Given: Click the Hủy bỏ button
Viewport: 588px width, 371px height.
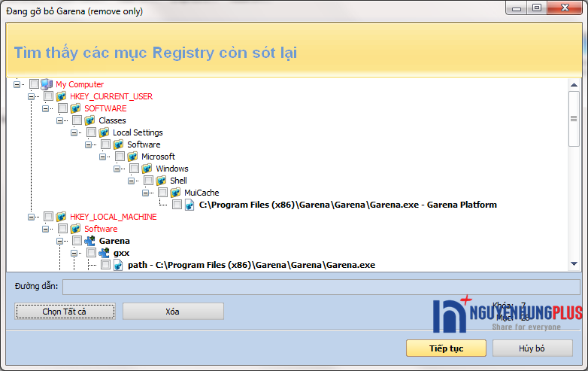Looking at the screenshot, I should click(532, 348).
